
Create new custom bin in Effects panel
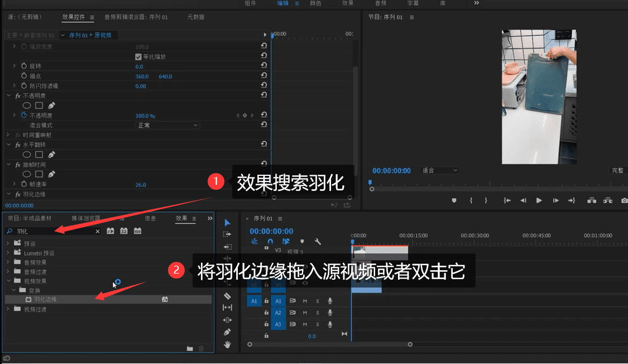coord(190,348)
